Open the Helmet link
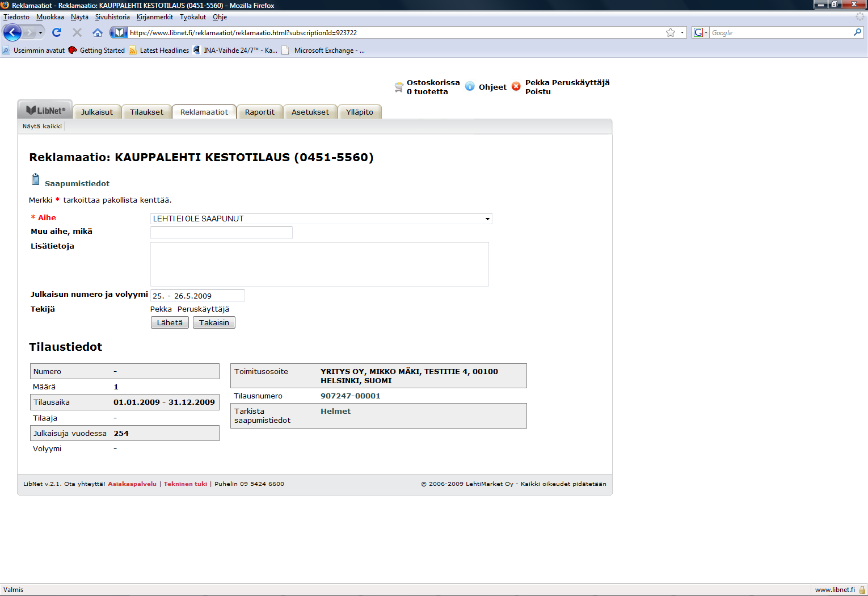 335,411
